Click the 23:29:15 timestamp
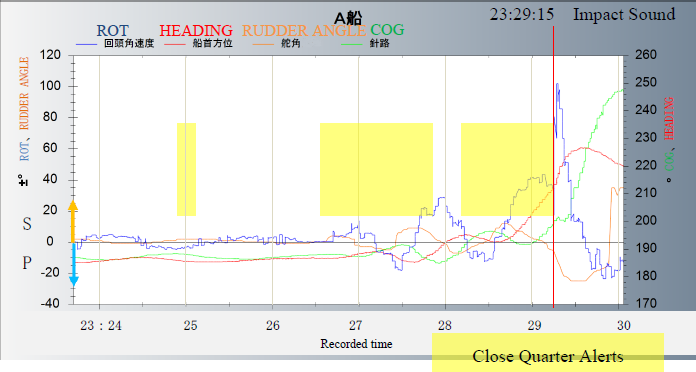The width and height of the screenshot is (696, 372). [x=522, y=15]
